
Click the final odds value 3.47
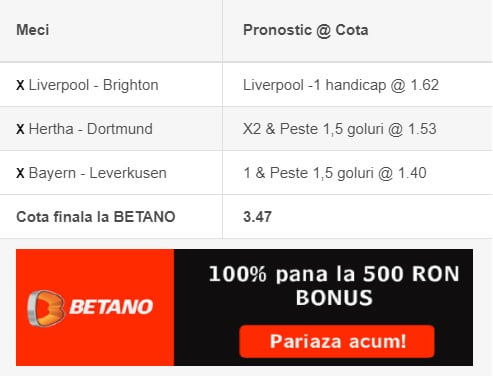[257, 217]
